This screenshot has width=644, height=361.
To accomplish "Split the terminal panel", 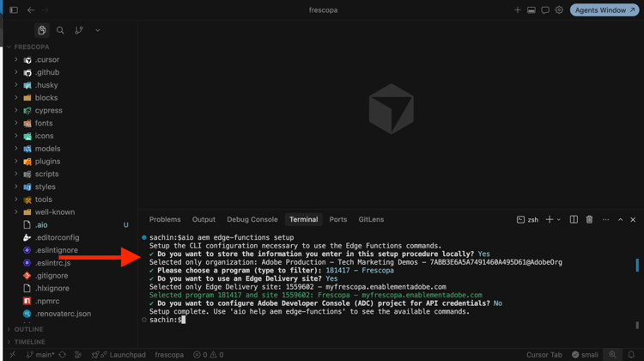I will click(574, 219).
